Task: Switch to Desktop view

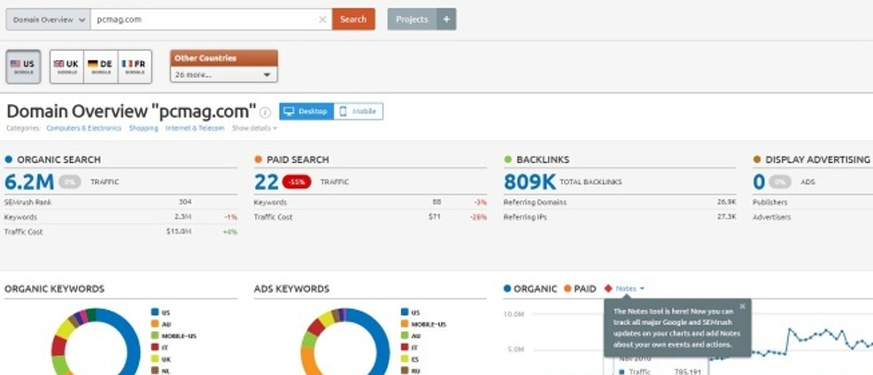Action: pos(306,111)
